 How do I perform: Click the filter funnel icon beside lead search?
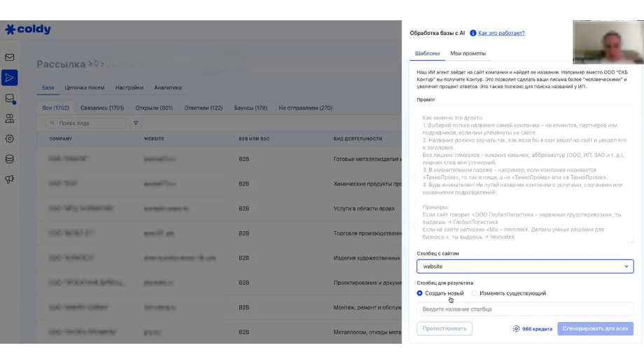[x=136, y=122]
